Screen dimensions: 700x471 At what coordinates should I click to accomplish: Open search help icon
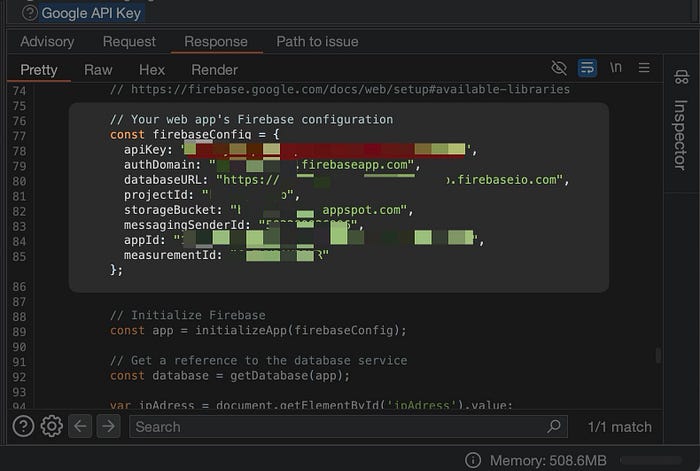(x=23, y=426)
